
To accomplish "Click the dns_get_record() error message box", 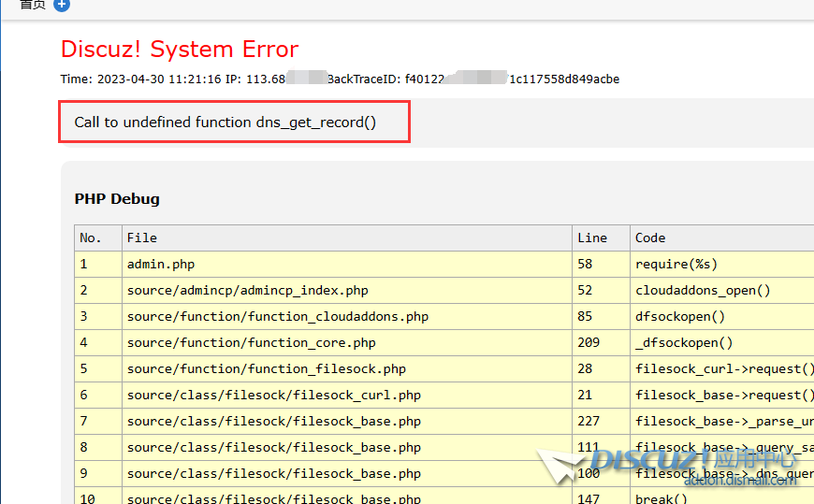I will click(234, 122).
